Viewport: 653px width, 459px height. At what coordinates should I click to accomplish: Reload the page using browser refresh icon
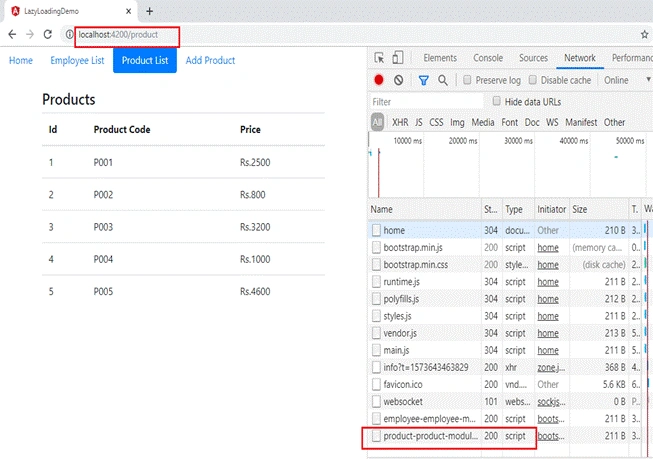tap(47, 35)
